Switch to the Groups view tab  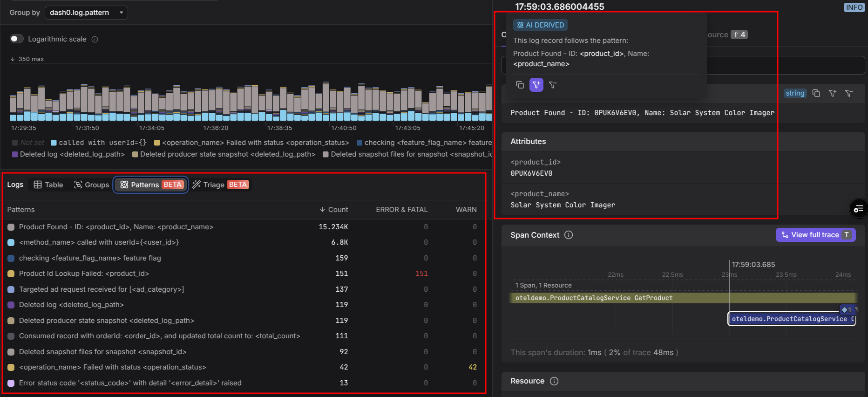pyautogui.click(x=91, y=185)
